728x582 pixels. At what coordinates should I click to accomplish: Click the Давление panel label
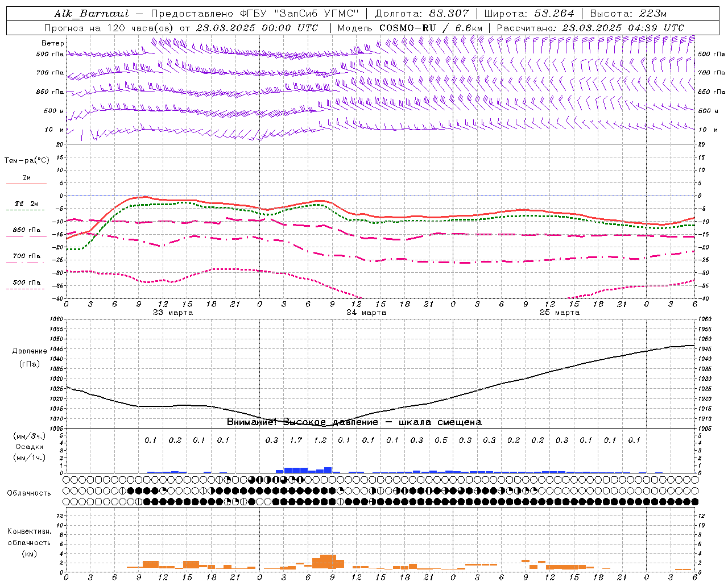pos(30,351)
